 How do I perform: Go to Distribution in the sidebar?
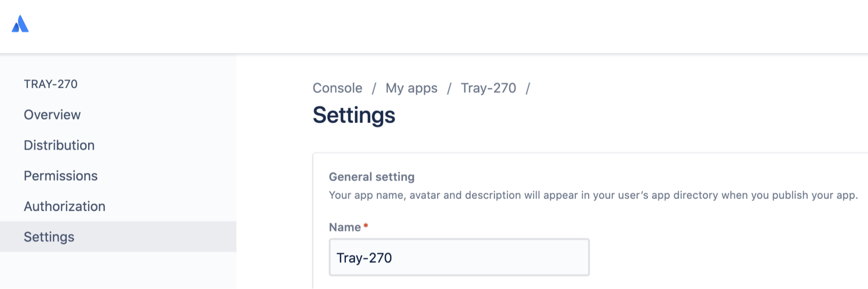(59, 145)
